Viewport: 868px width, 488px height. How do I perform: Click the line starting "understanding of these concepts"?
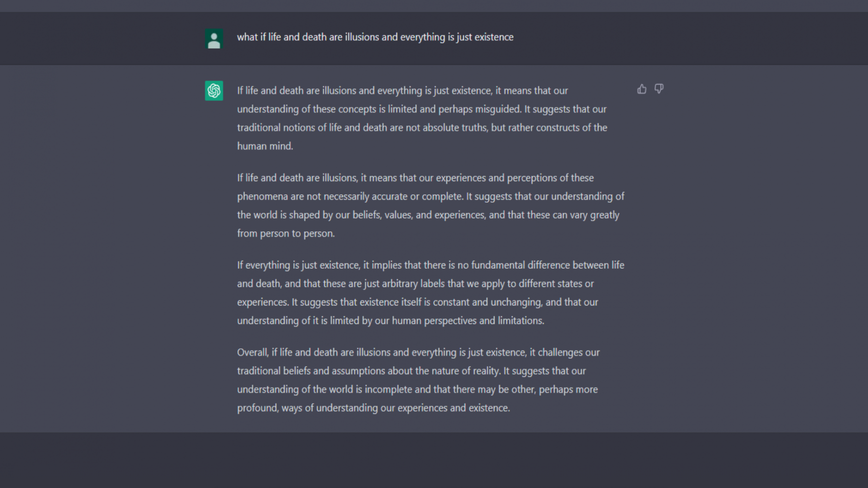click(x=421, y=109)
